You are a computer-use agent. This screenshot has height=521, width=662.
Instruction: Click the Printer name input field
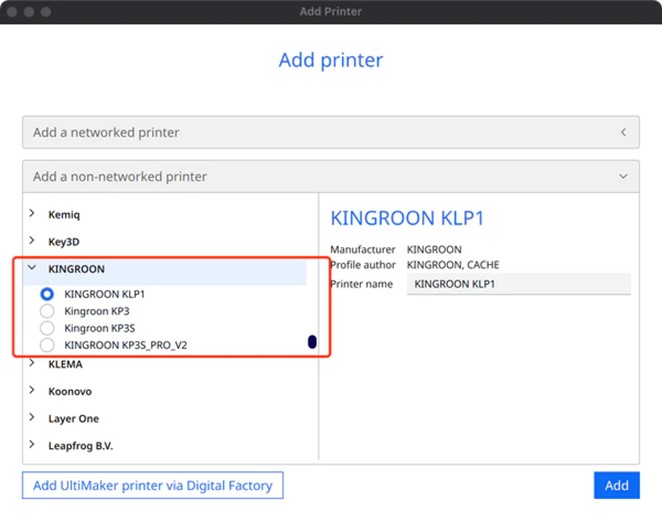[518, 284]
